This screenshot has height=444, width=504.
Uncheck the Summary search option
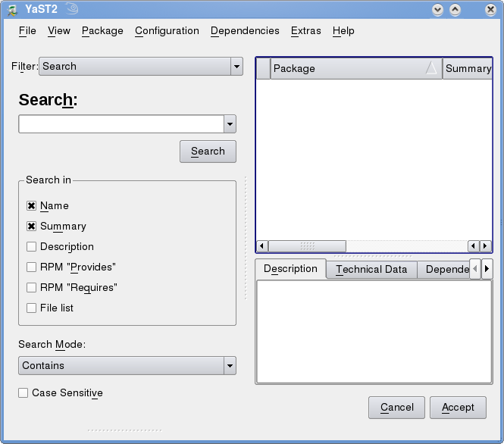31,227
